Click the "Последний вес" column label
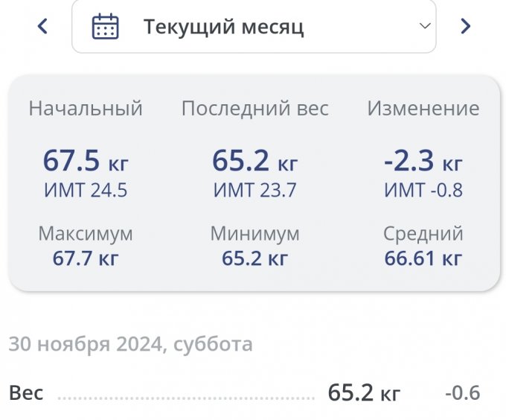The width and height of the screenshot is (506, 420). pyautogui.click(x=254, y=109)
